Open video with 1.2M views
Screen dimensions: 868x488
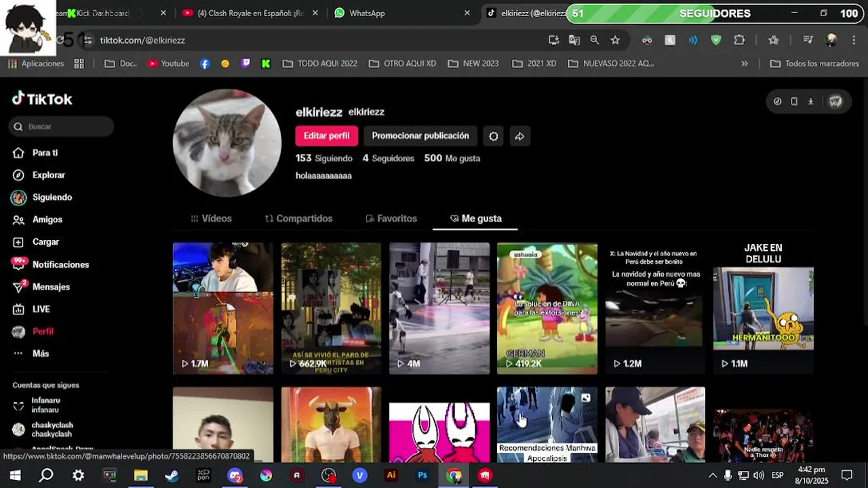(655, 308)
